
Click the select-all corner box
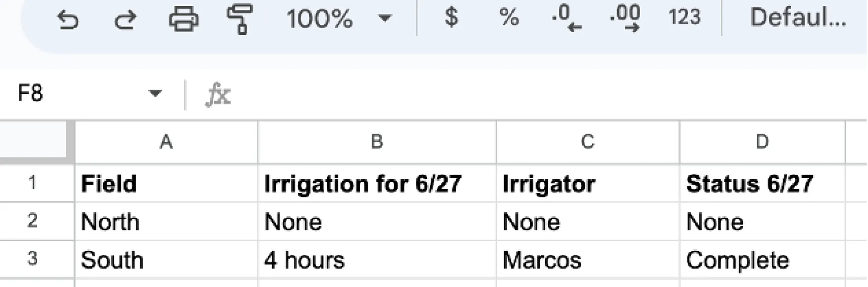click(34, 140)
